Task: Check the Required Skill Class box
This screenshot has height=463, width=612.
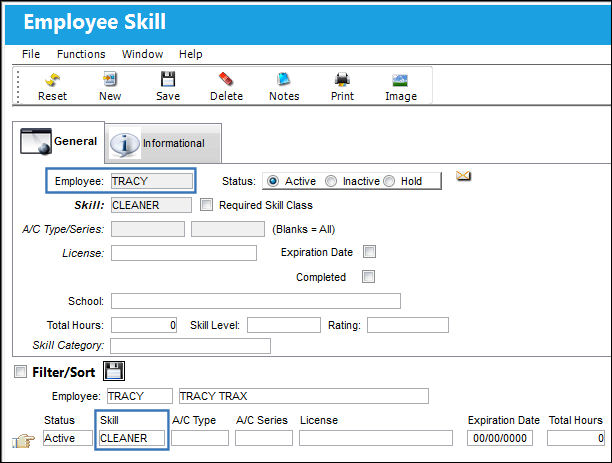Action: pyautogui.click(x=206, y=205)
